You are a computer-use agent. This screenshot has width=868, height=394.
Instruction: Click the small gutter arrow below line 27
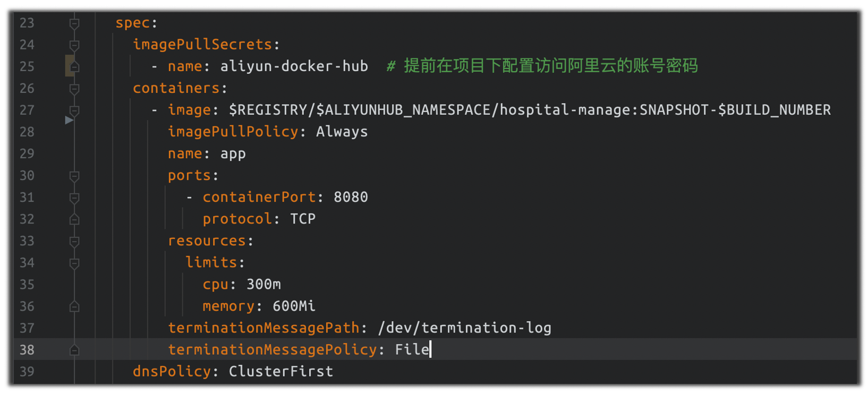coord(69,121)
